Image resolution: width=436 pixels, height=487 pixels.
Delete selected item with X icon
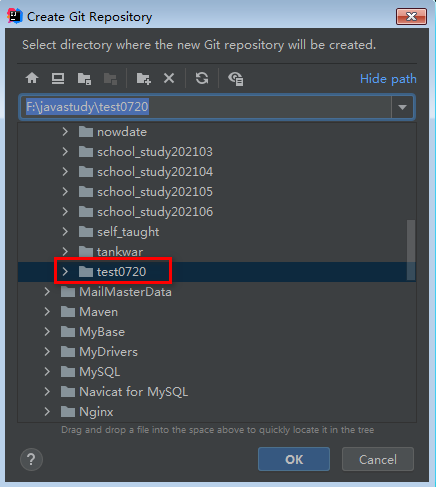coord(169,78)
